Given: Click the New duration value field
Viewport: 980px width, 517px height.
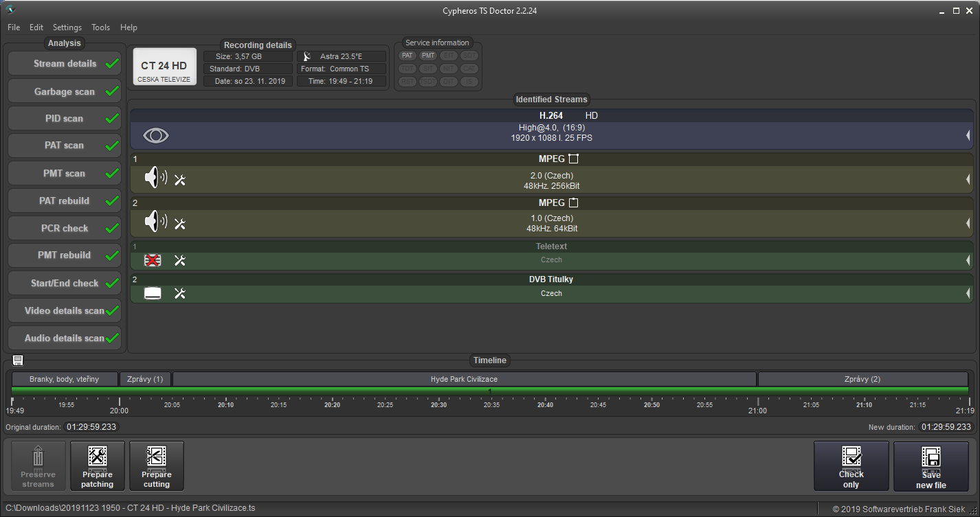Looking at the screenshot, I should pos(946,427).
